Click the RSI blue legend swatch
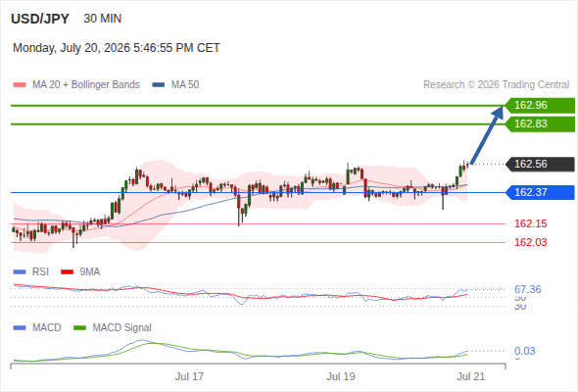Image resolution: width=578 pixels, height=392 pixels. coord(20,272)
